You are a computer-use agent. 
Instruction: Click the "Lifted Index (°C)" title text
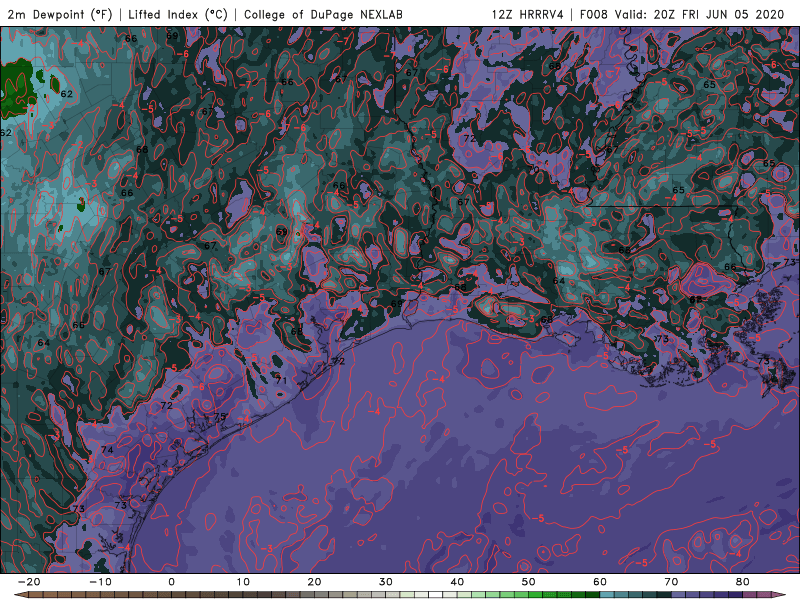pyautogui.click(x=178, y=14)
